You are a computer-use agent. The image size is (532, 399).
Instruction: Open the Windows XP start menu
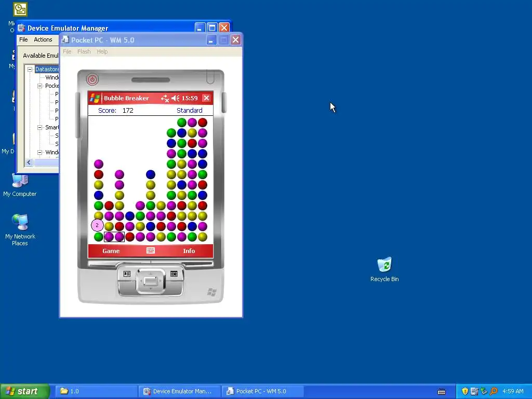coord(24,391)
